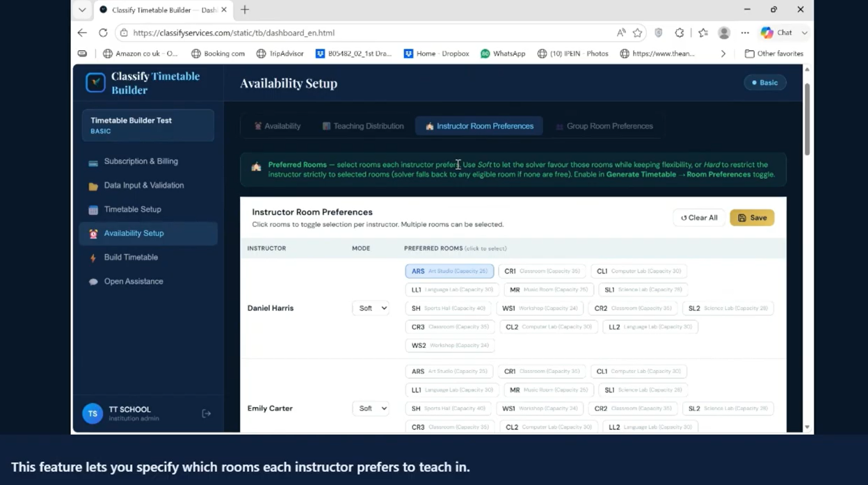The image size is (868, 485).
Task: Toggle ARS Art Studio for Daniel Harris
Action: pyautogui.click(x=449, y=271)
